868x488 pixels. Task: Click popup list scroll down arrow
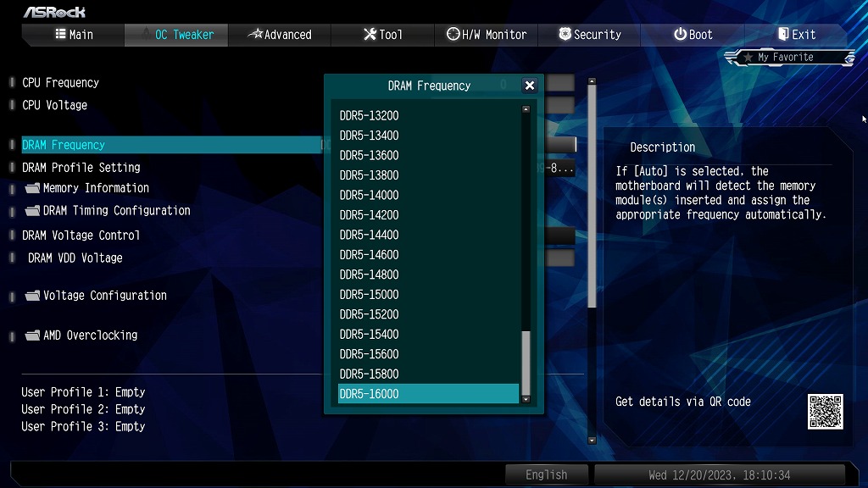526,399
